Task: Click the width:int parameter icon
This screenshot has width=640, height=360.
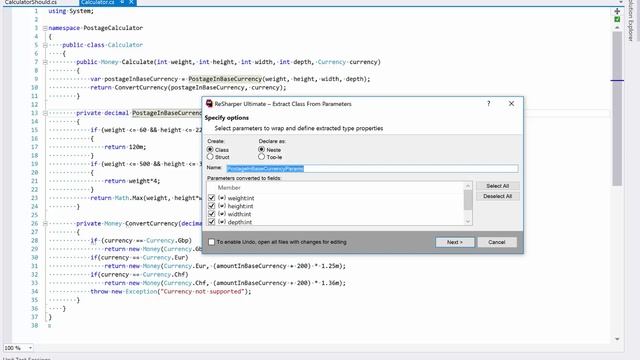Action: (x=222, y=213)
